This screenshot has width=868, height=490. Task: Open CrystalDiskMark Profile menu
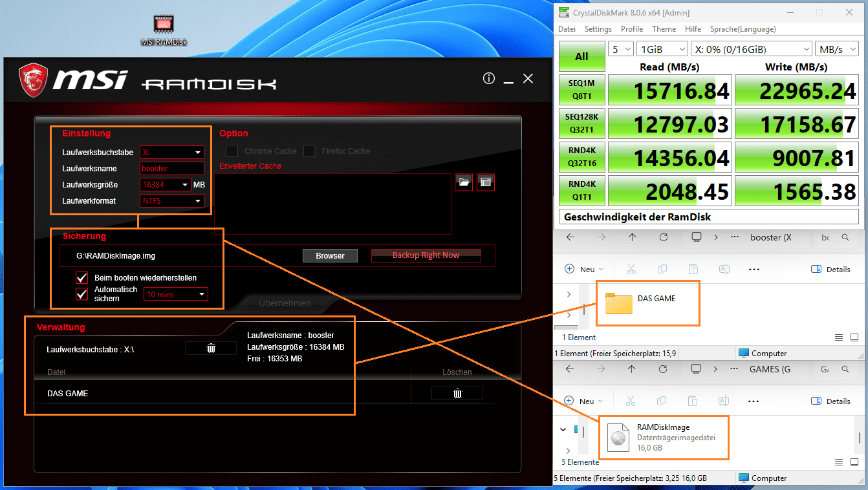[632, 29]
